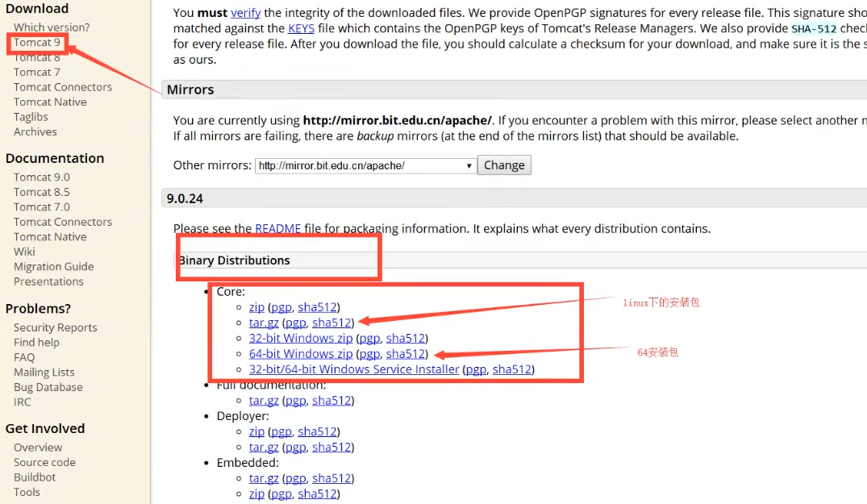Download the 64-bit Windows zip
The width and height of the screenshot is (867, 504).
[x=301, y=354]
